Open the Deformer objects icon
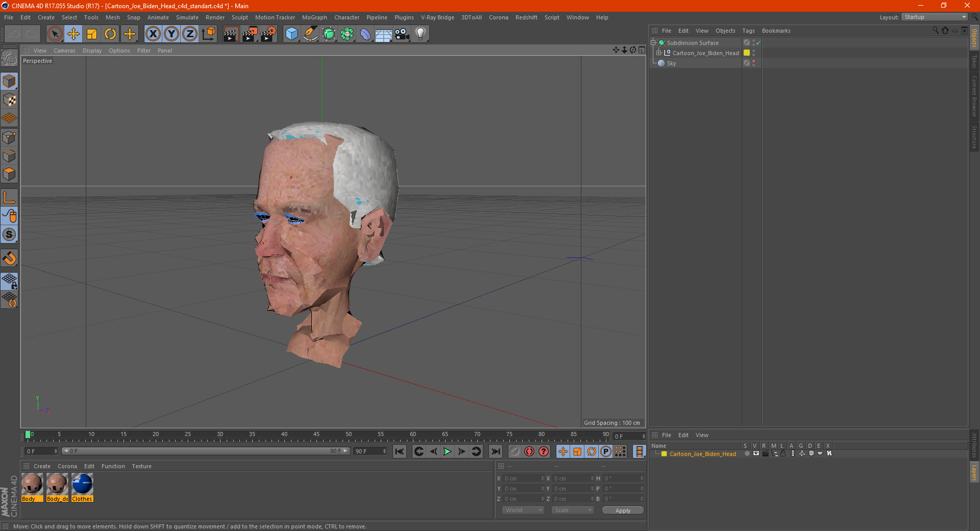 click(x=365, y=34)
